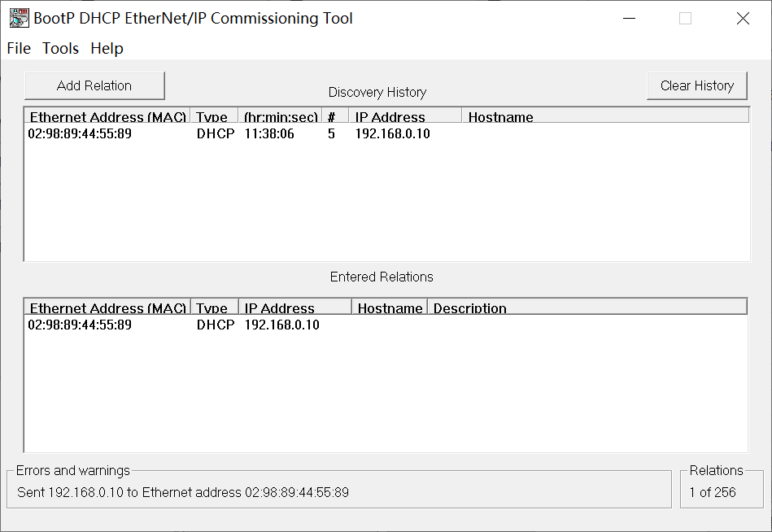Sort Entered Relations by Ethernet Address column
This screenshot has height=532, width=772.
tap(107, 307)
